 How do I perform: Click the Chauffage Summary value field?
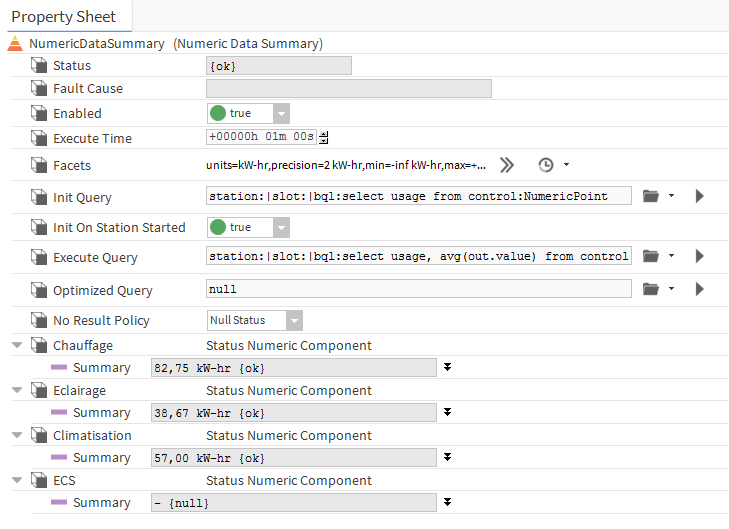click(293, 368)
